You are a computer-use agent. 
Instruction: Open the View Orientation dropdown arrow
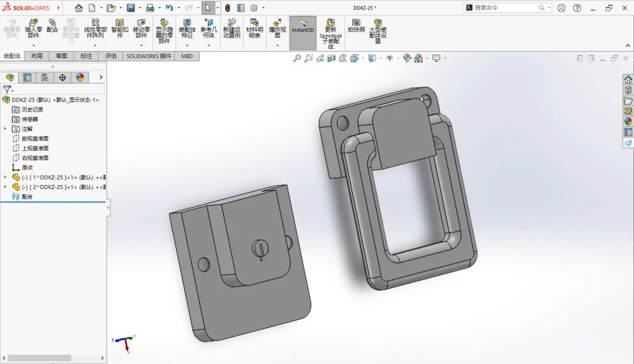(363, 58)
